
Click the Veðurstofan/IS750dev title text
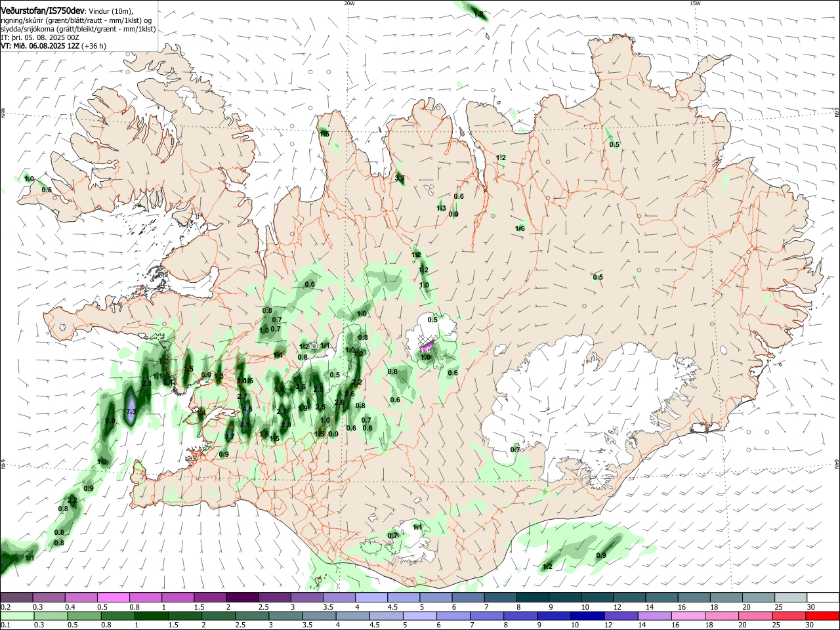point(43,10)
